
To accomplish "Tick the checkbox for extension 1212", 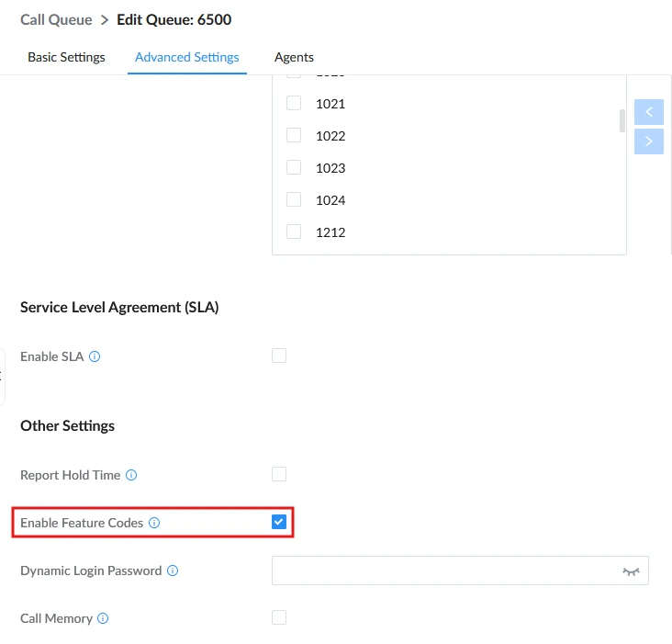I will [x=294, y=232].
